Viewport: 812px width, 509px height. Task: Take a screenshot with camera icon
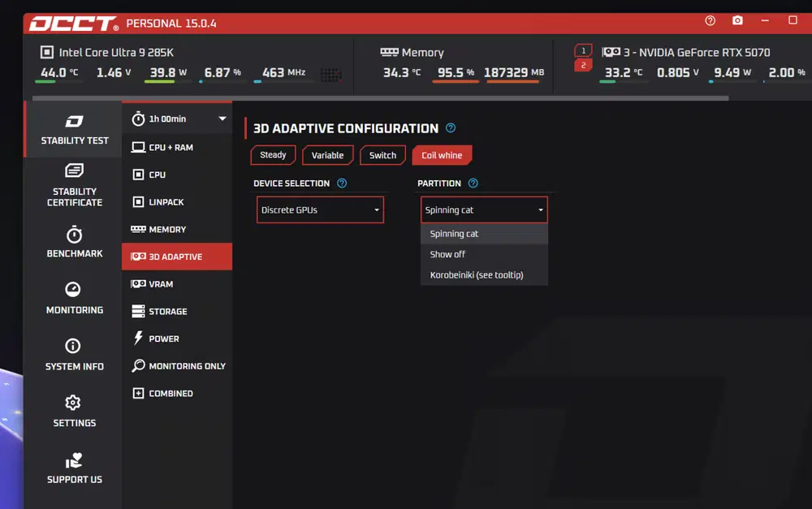[x=737, y=20]
